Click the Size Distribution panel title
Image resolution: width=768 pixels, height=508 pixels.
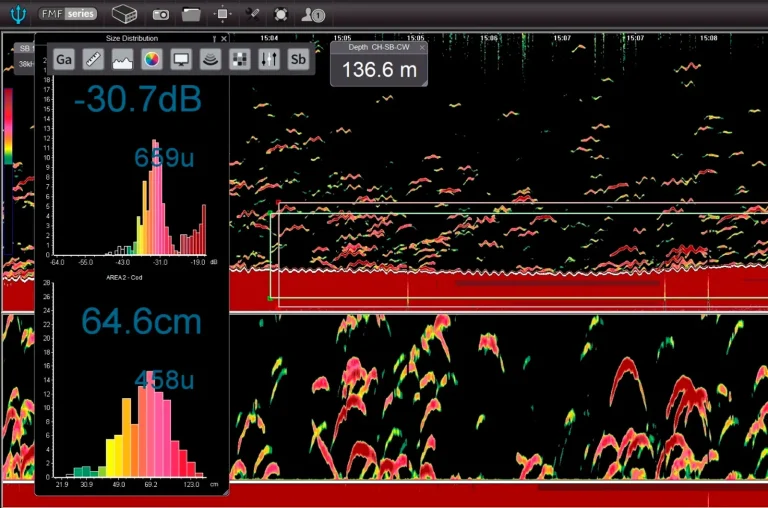(132, 38)
